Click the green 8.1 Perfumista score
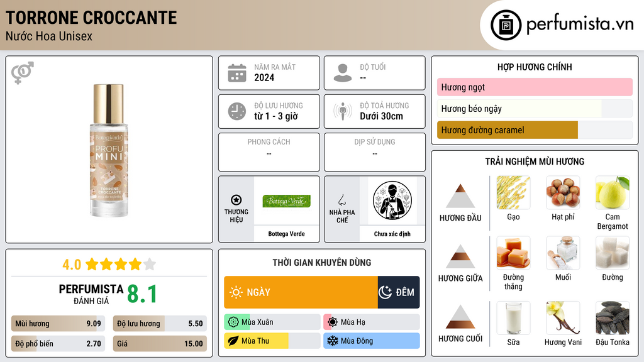Screen dimensions: 644x362 pyautogui.click(x=142, y=294)
